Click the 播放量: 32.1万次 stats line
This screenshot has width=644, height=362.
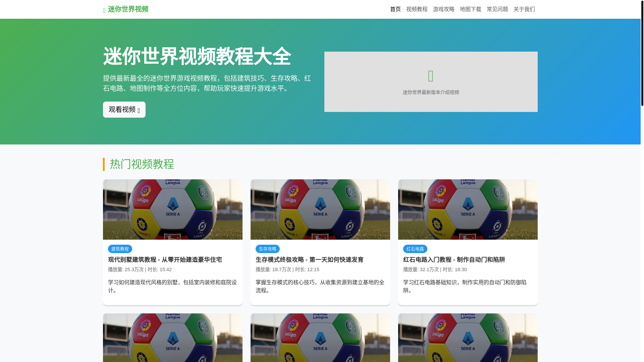(x=435, y=269)
